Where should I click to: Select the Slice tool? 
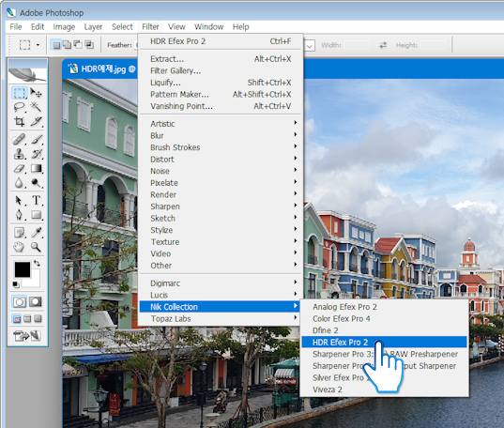click(36, 122)
